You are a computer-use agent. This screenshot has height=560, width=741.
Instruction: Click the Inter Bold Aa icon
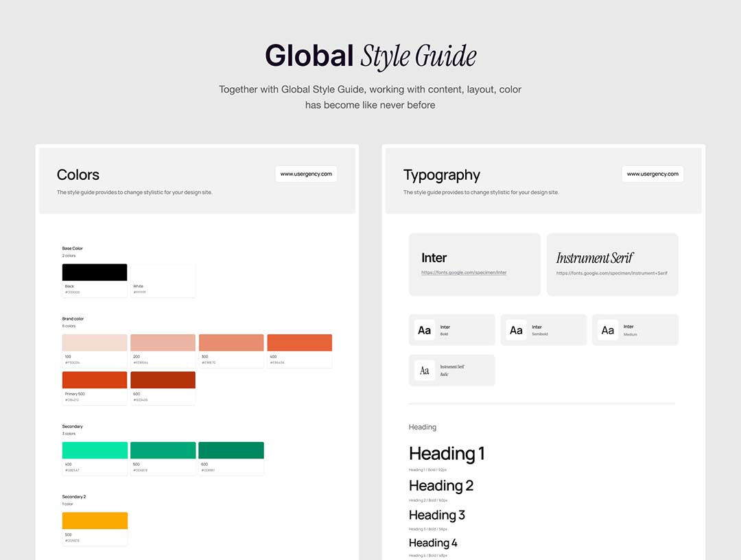pyautogui.click(x=425, y=330)
